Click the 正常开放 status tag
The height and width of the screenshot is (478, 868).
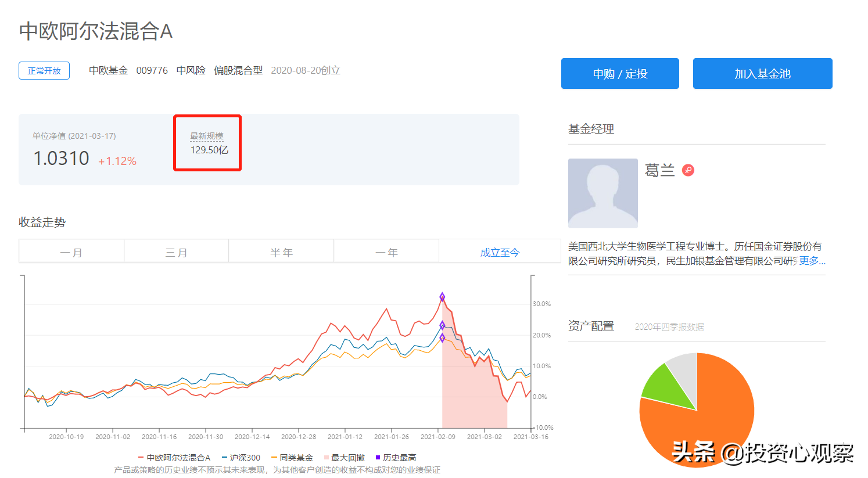(x=44, y=71)
